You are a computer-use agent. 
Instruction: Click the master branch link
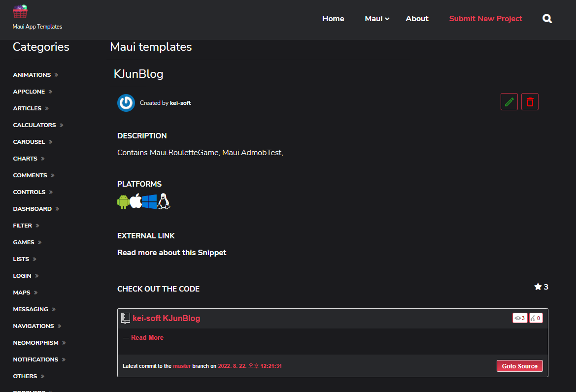182,366
